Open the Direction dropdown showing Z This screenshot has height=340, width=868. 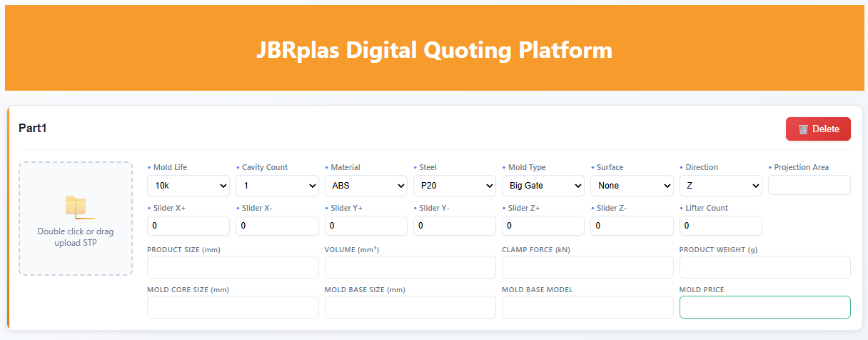[x=720, y=186]
